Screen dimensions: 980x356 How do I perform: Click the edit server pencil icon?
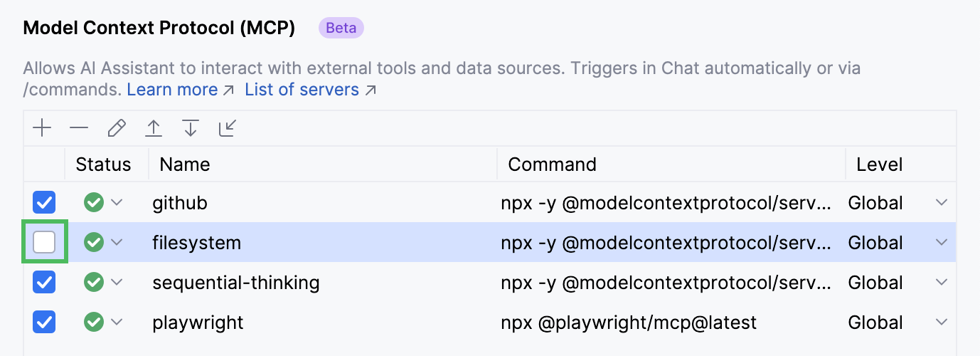117,128
